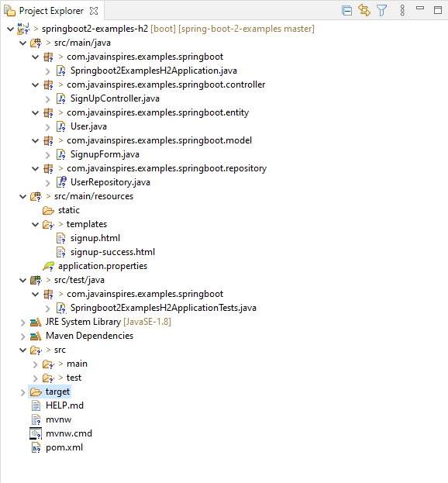This screenshot has width=448, height=483.
Task: Open the filter funnel icon
Action: click(x=381, y=11)
